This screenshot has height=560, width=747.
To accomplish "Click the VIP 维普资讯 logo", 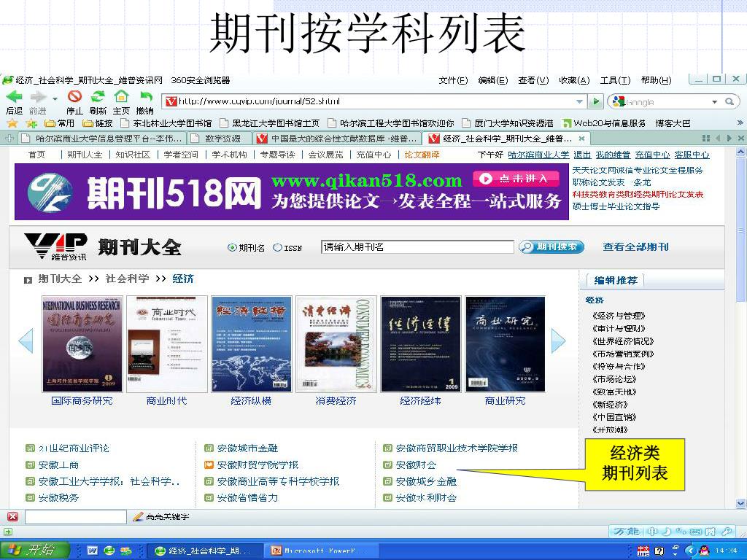I will 55,246.
